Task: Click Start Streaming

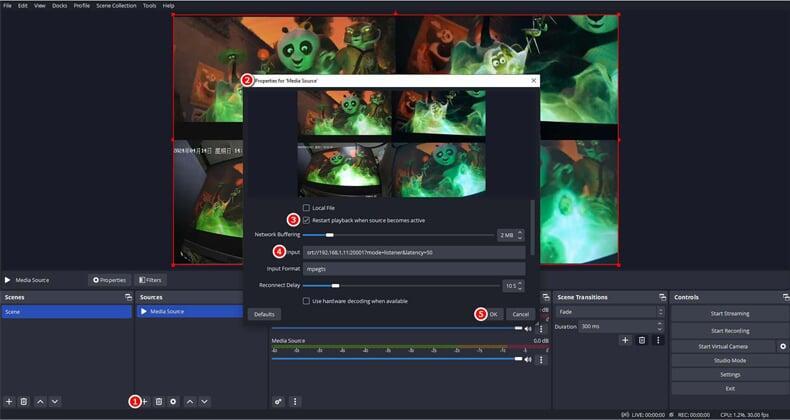Action: click(x=730, y=314)
